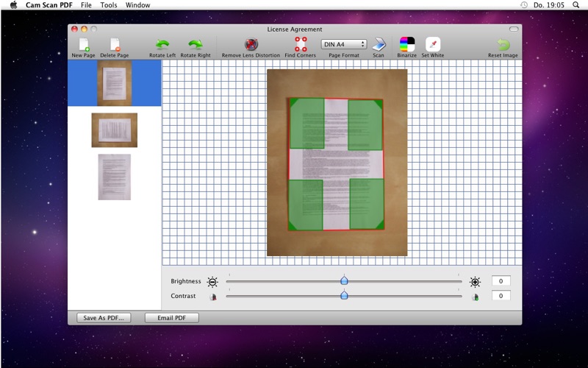Screen dimensions: 588x368
Task: Click the Reset Image icon
Action: [x=503, y=45]
